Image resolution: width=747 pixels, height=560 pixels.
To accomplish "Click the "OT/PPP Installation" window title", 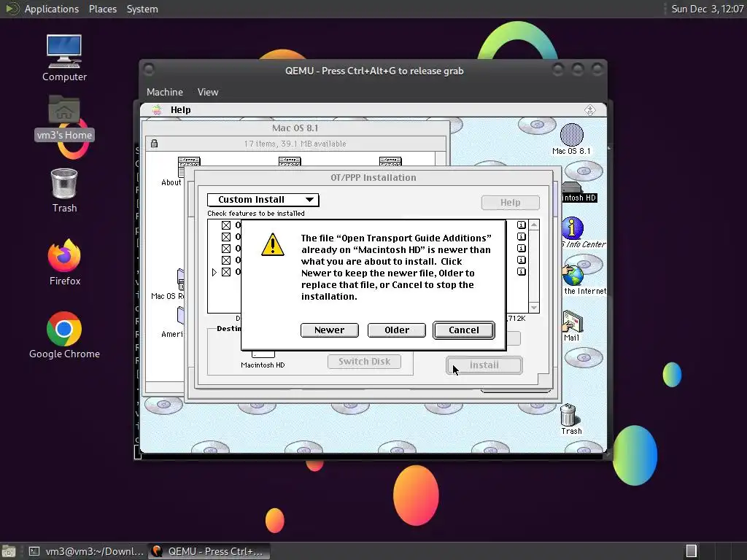I will click(373, 178).
